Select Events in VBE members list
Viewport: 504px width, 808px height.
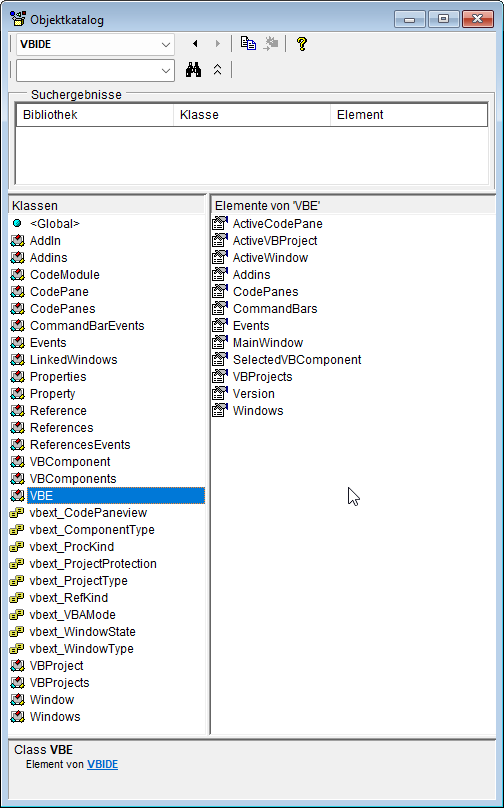[251, 326]
